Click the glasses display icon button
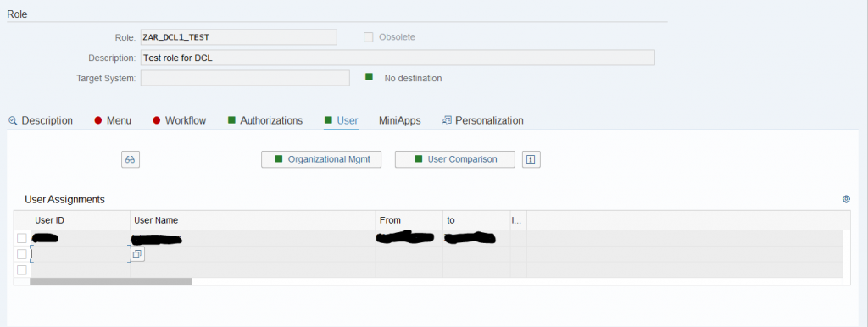Viewport: 868px width, 327px height. click(x=131, y=159)
